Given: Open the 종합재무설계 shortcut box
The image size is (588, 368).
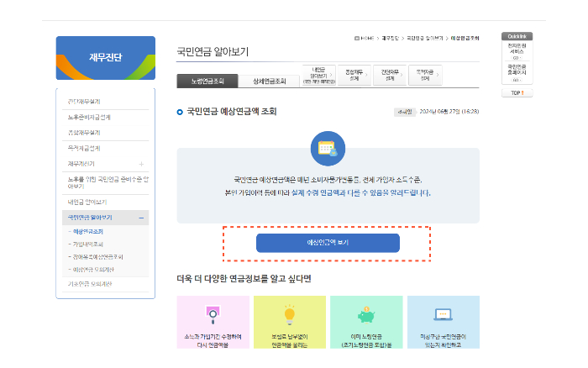Looking at the screenshot, I should 354,75.
